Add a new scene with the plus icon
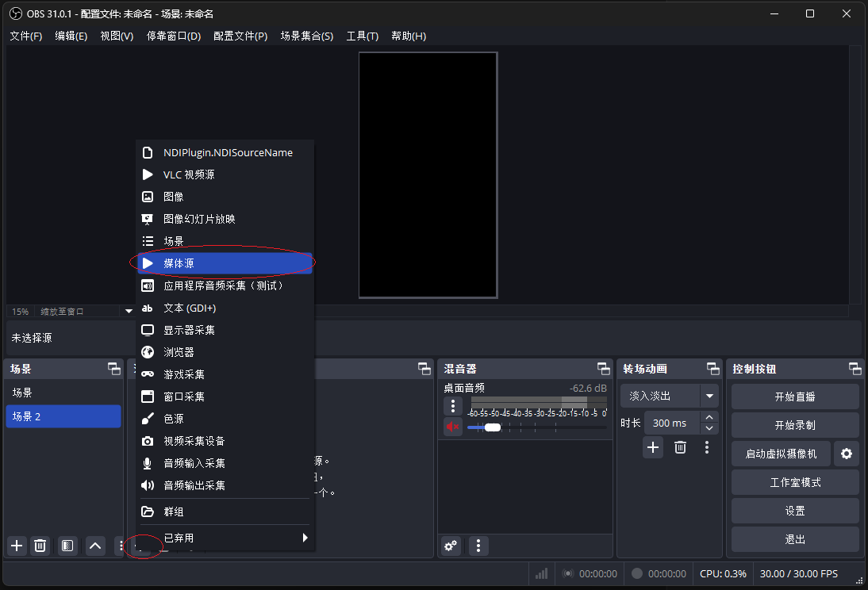Image resolution: width=868 pixels, height=590 pixels. (x=16, y=546)
